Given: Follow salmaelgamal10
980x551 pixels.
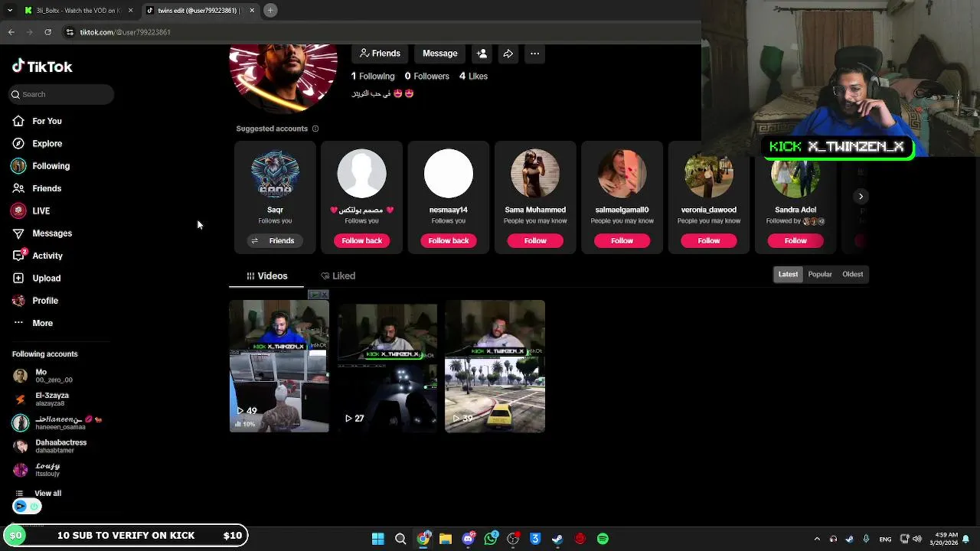Looking at the screenshot, I should [622, 241].
